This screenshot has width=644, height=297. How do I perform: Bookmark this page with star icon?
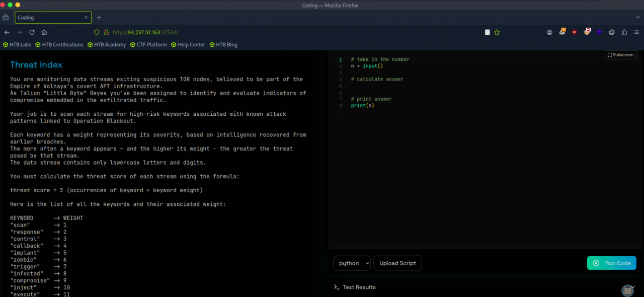(x=497, y=32)
